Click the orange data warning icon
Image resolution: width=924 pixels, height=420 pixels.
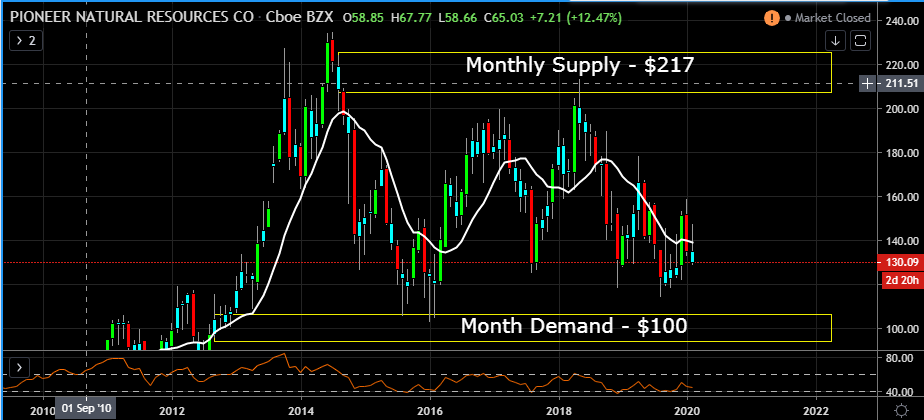(x=771, y=18)
